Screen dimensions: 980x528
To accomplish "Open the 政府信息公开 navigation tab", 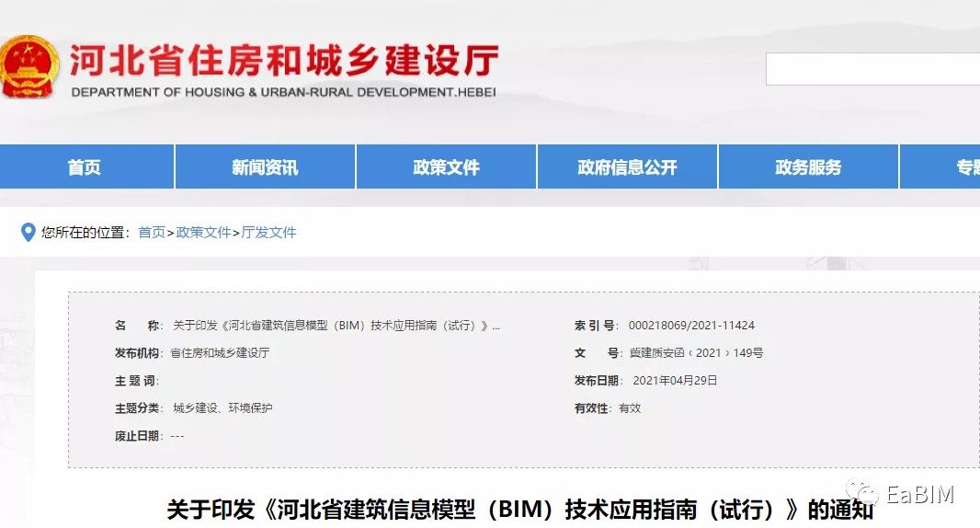I will coord(627,166).
